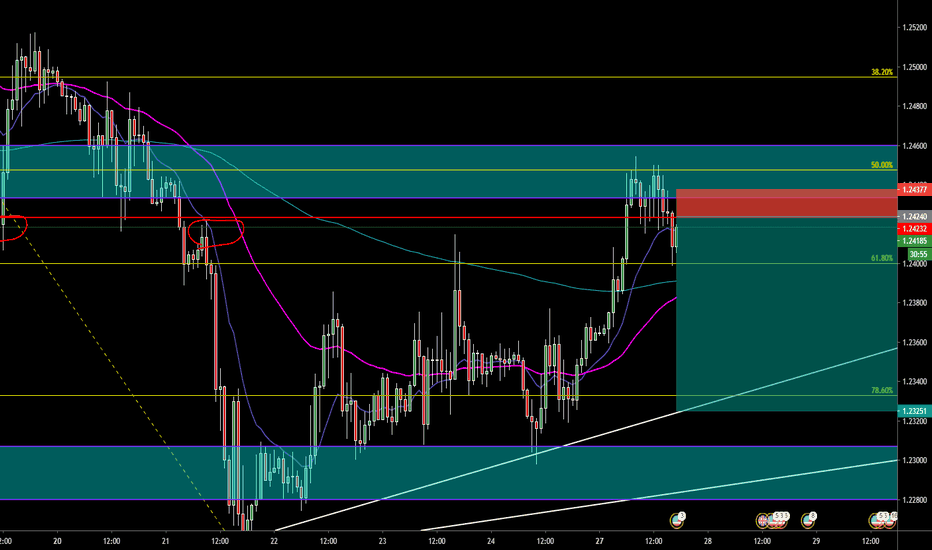
Task: Select the red stop-loss zone of short position
Action: point(786,203)
